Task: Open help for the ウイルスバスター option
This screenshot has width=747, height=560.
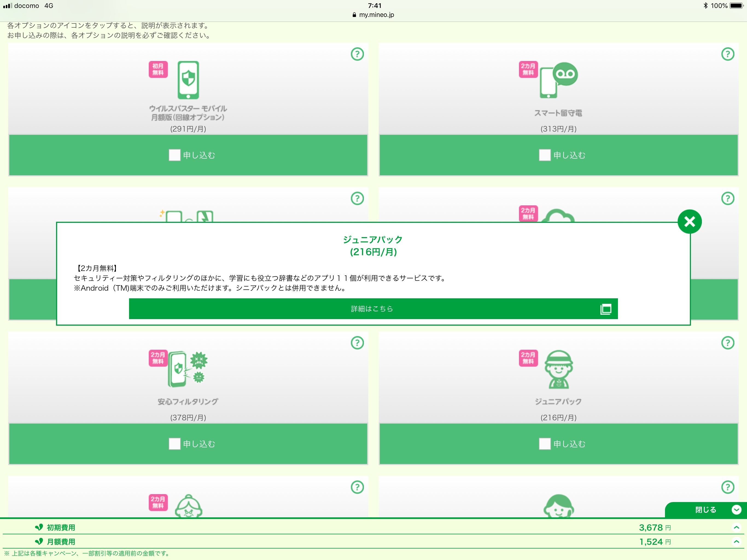Action: point(357,54)
